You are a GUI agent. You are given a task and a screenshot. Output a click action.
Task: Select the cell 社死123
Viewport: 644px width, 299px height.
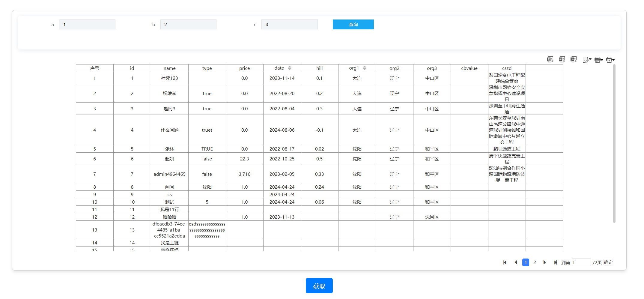[x=170, y=78]
